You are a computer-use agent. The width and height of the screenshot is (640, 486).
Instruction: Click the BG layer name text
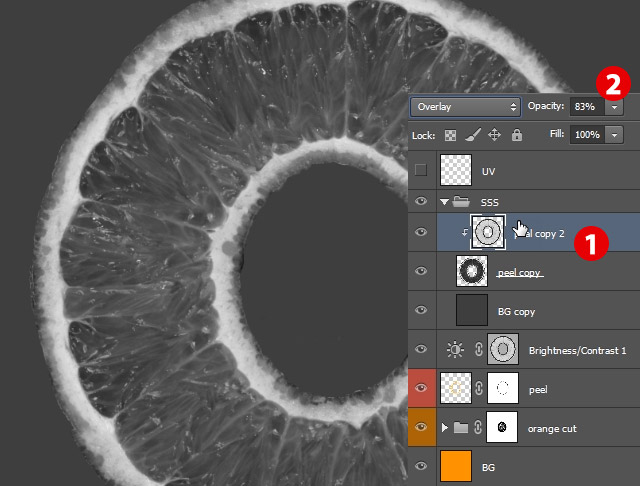click(x=488, y=468)
